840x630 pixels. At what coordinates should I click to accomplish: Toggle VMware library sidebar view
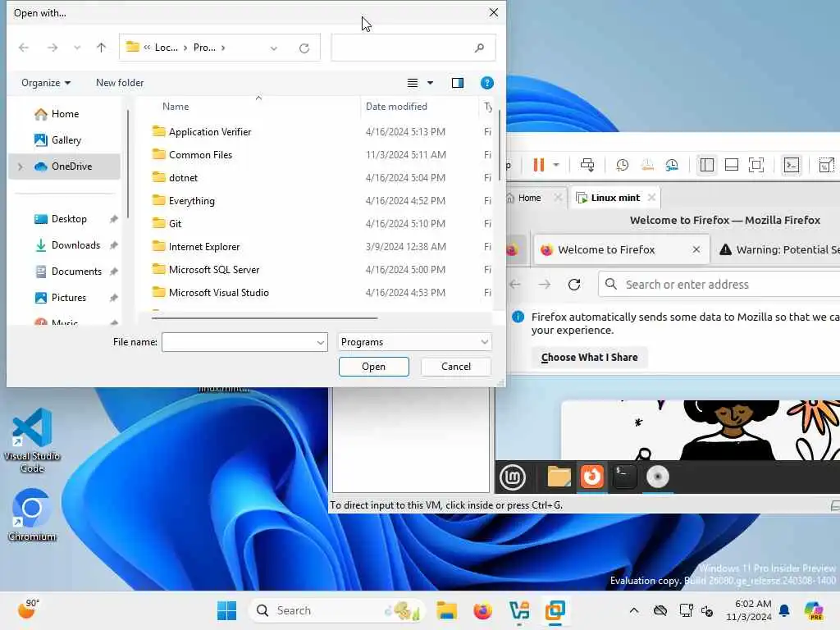pyautogui.click(x=706, y=165)
